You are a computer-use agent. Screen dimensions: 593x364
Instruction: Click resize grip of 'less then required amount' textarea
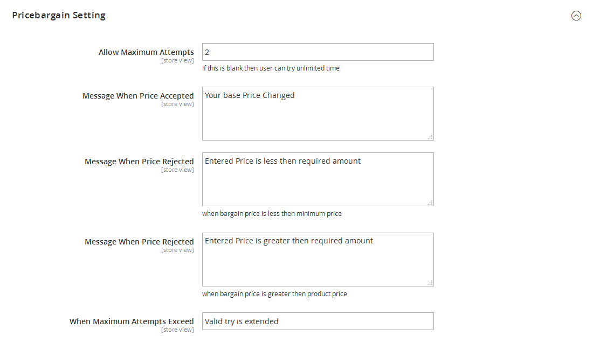[430, 203]
